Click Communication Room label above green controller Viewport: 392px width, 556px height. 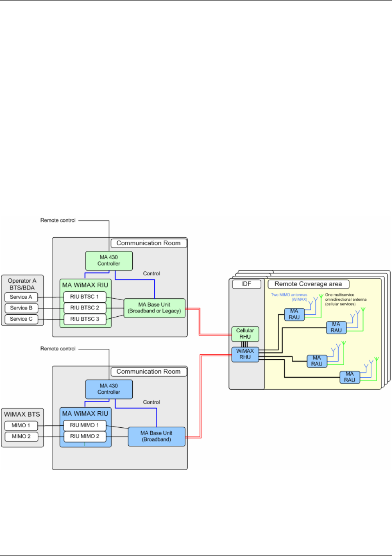[149, 243]
